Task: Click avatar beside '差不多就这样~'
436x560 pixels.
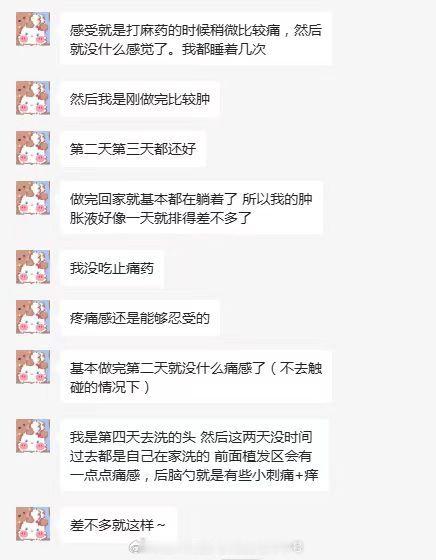Action: point(33,524)
